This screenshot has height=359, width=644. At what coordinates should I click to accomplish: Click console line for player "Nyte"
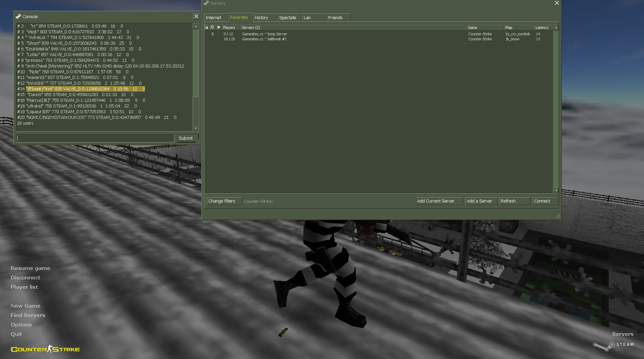pos(73,72)
